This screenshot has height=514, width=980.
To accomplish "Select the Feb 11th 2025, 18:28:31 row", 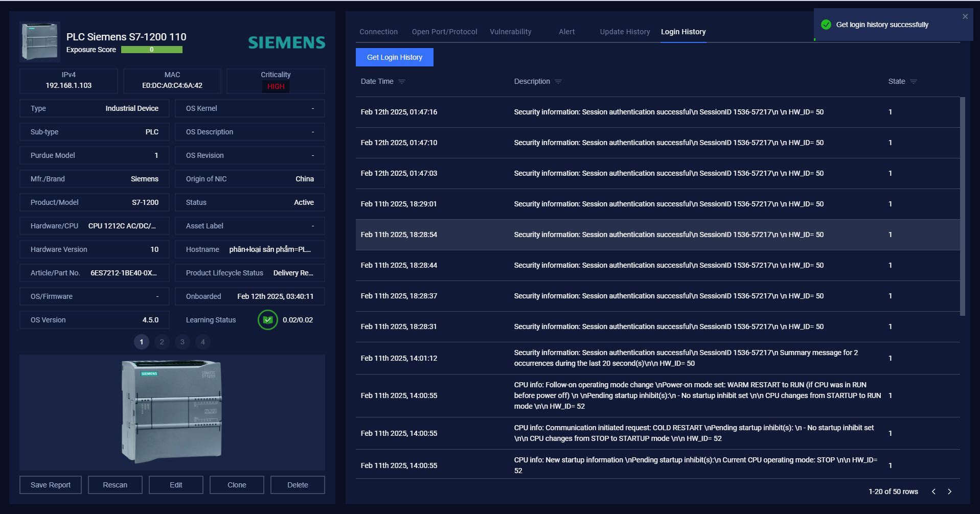I will click(x=657, y=326).
